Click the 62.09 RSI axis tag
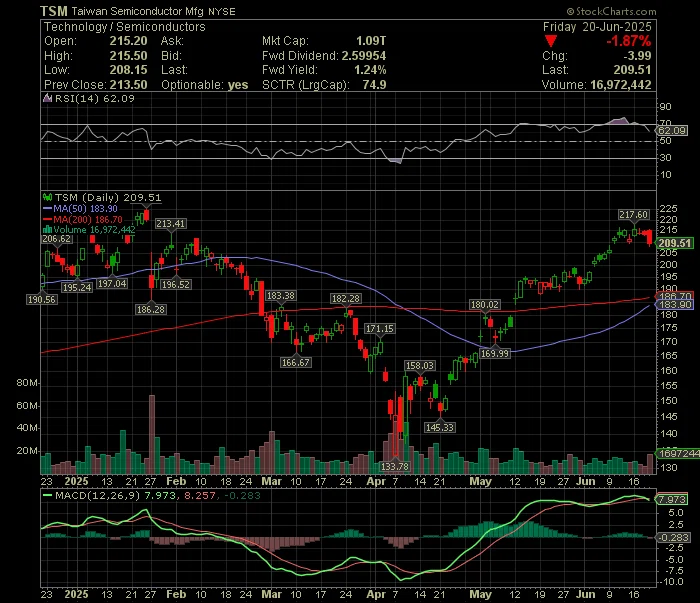Image resolution: width=700 pixels, height=603 pixels. pyautogui.click(x=671, y=130)
